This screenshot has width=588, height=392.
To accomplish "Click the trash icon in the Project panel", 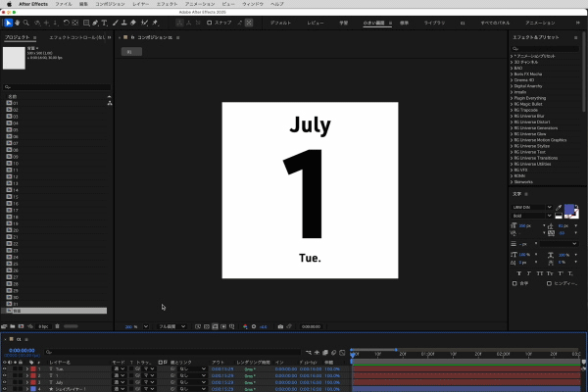I will click(x=58, y=326).
